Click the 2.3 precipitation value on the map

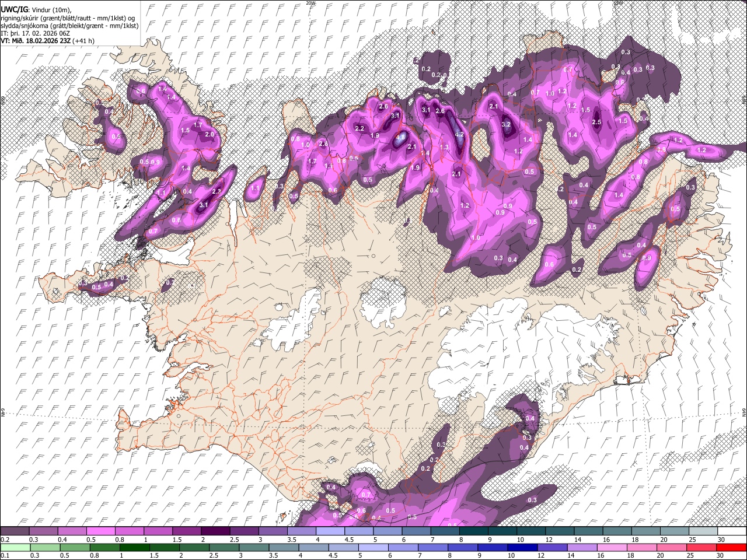[x=217, y=191]
